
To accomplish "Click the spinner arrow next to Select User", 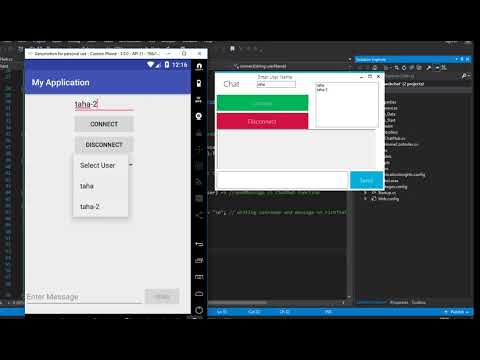I will pos(131,165).
